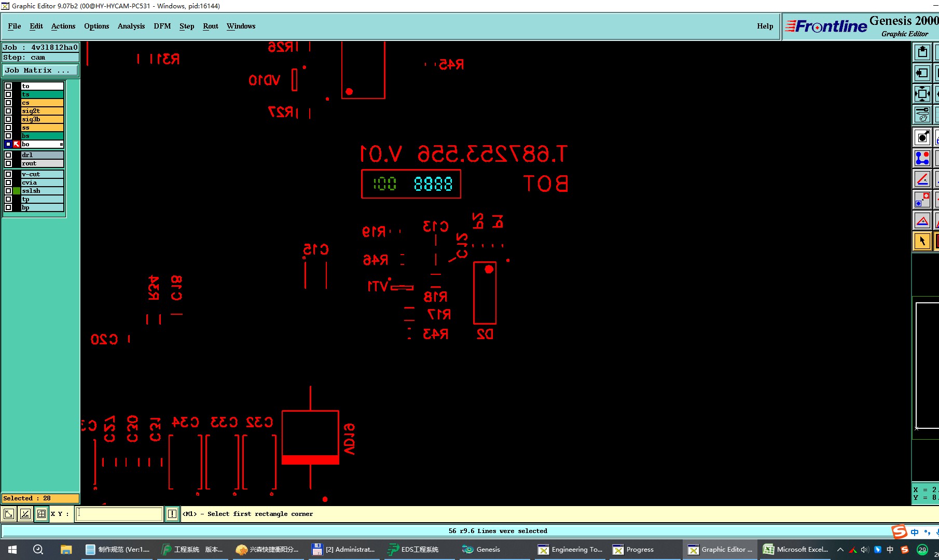Click the red arrow affected-layer icon on bo

click(x=17, y=144)
